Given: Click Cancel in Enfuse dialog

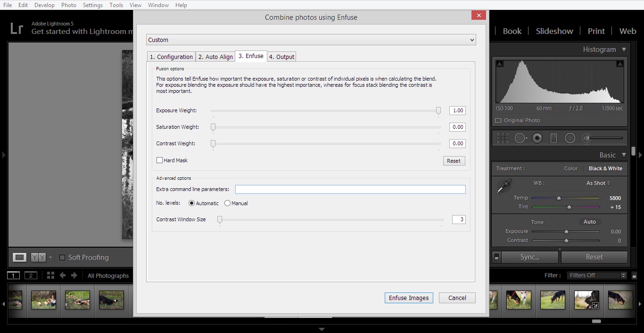Looking at the screenshot, I should pos(457,298).
